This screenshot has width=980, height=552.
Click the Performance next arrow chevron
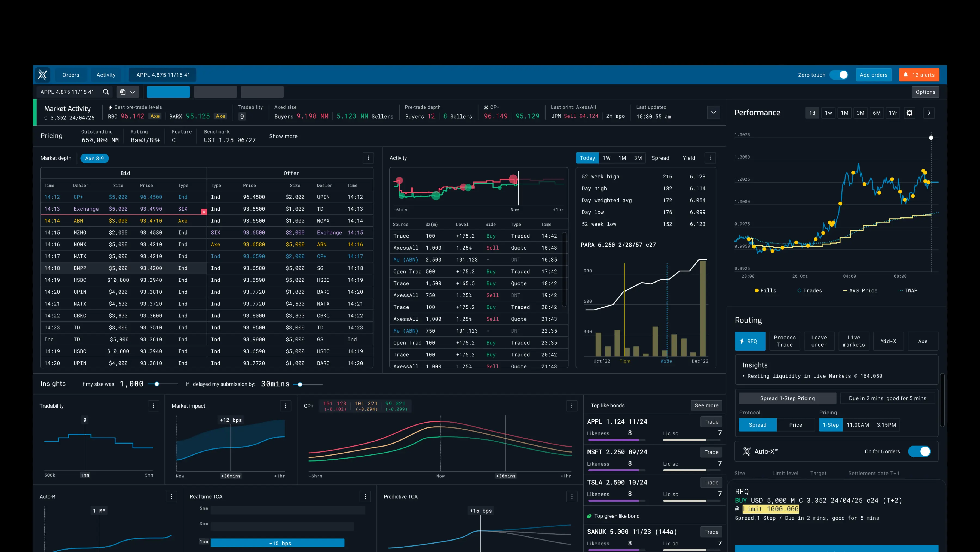point(929,113)
